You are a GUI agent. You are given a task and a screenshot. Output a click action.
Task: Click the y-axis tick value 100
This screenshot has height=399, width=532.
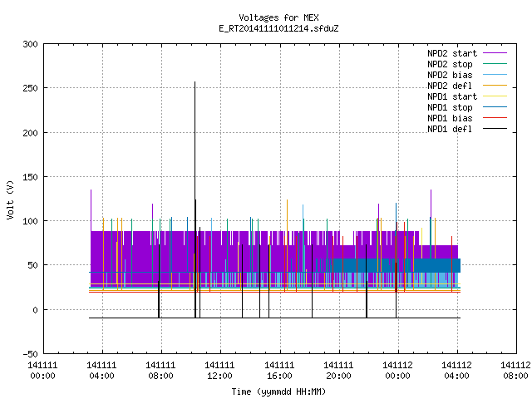(x=30, y=222)
